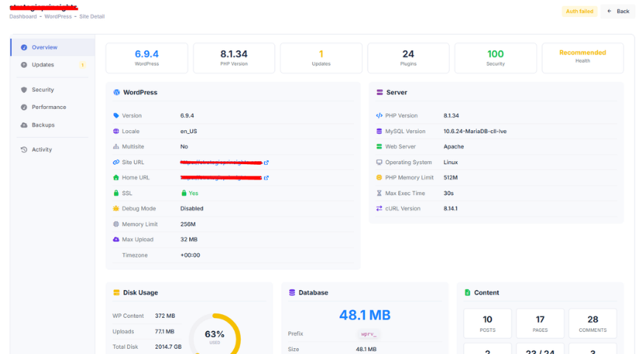Click the lock icon beside SSL label

tap(116, 193)
